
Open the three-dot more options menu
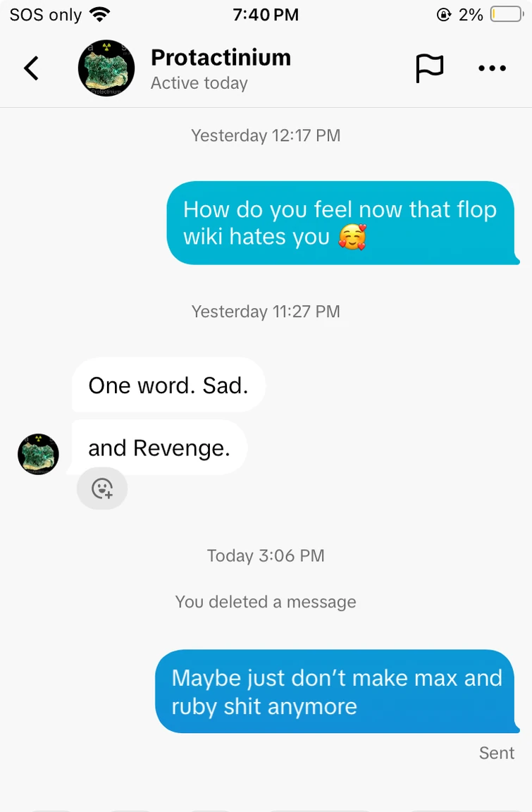click(x=492, y=68)
